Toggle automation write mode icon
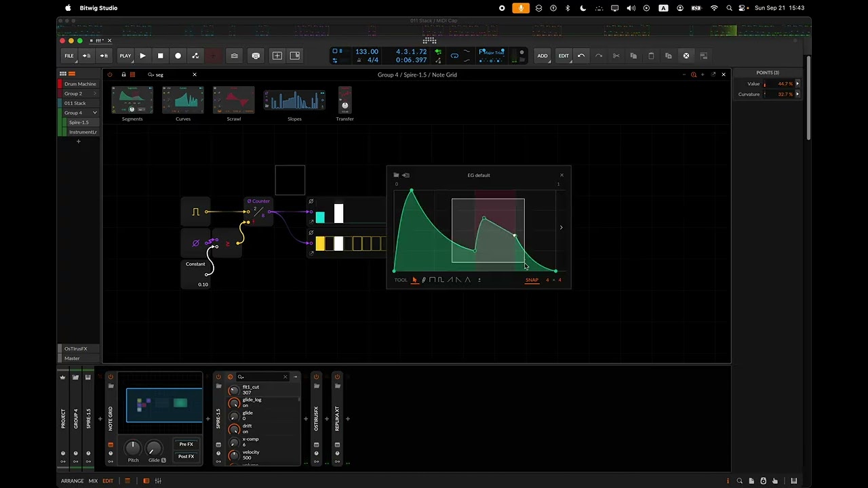This screenshot has width=868, height=488. click(x=195, y=56)
